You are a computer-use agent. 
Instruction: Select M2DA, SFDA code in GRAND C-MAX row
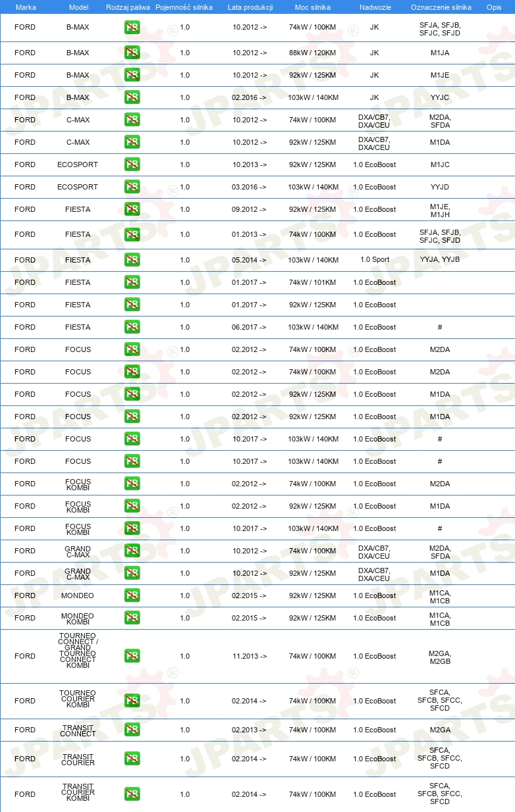tap(440, 552)
